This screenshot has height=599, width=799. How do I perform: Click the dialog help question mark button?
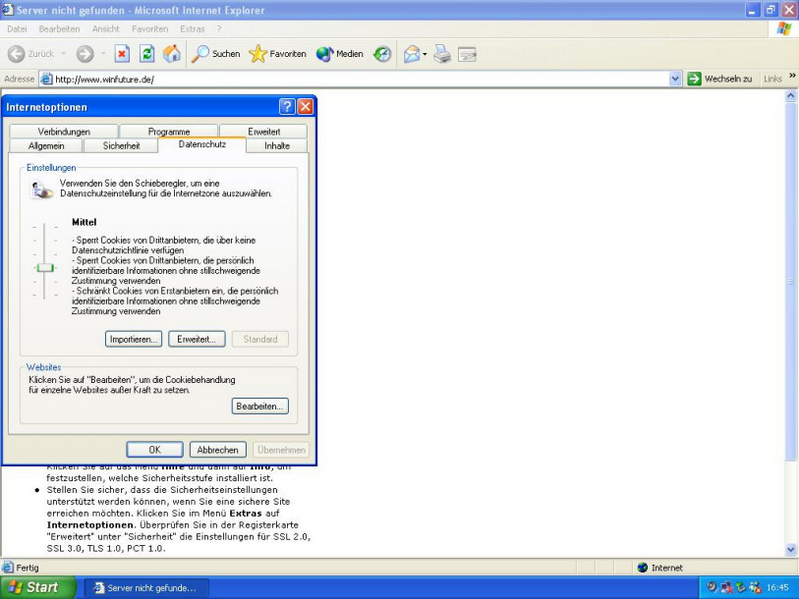point(287,106)
